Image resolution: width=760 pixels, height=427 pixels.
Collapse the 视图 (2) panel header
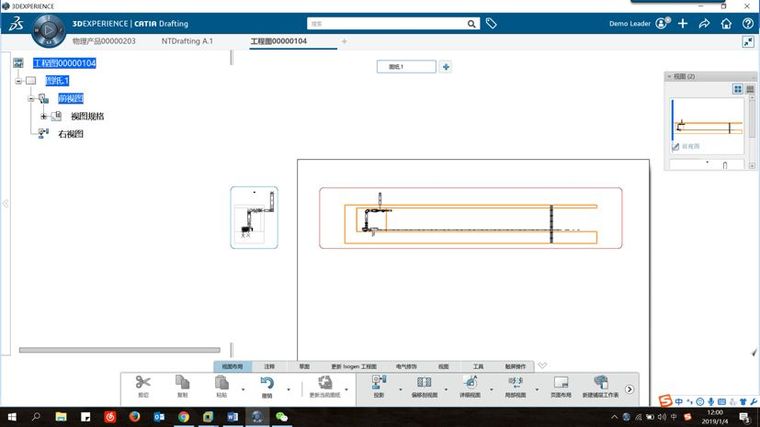[x=669, y=77]
